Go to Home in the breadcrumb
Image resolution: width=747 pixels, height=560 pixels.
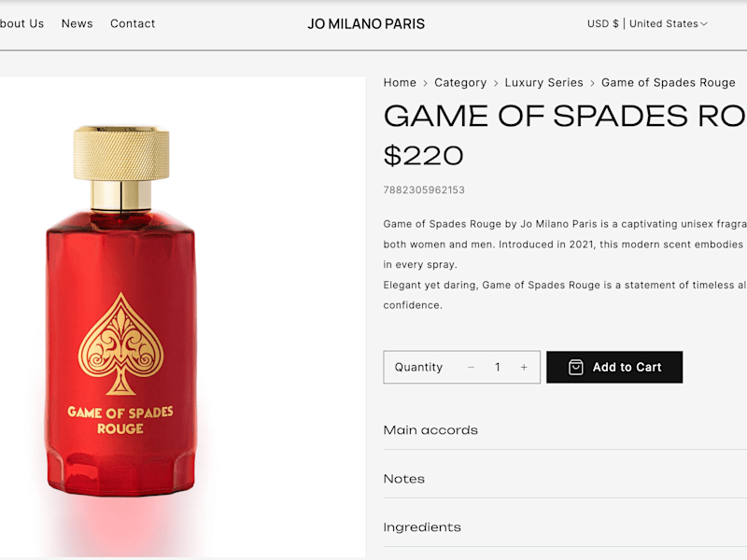point(400,83)
